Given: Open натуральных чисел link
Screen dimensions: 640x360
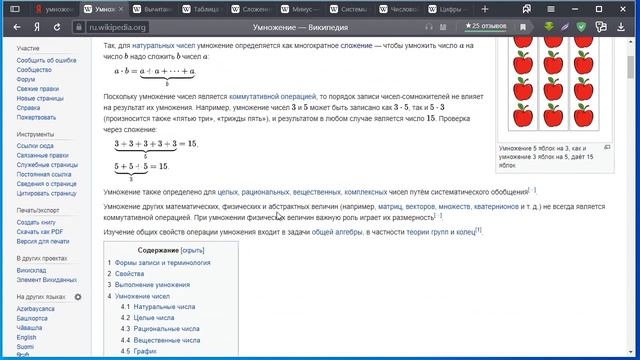Looking at the screenshot, I should (163, 46).
